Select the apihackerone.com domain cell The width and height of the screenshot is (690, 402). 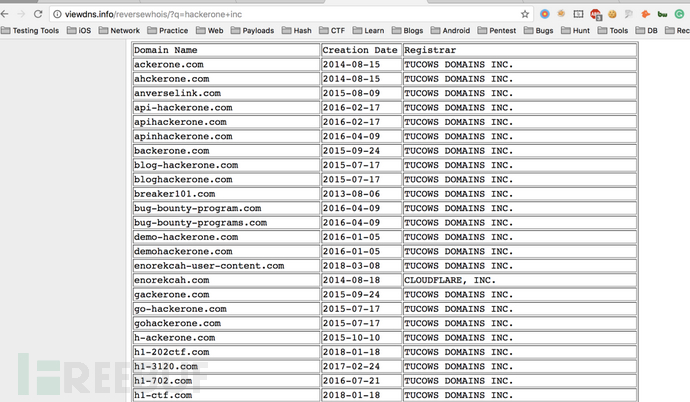[x=226, y=122]
